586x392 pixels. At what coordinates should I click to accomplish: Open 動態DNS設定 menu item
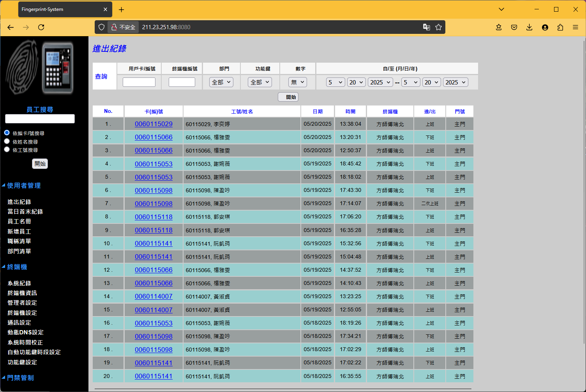point(26,332)
